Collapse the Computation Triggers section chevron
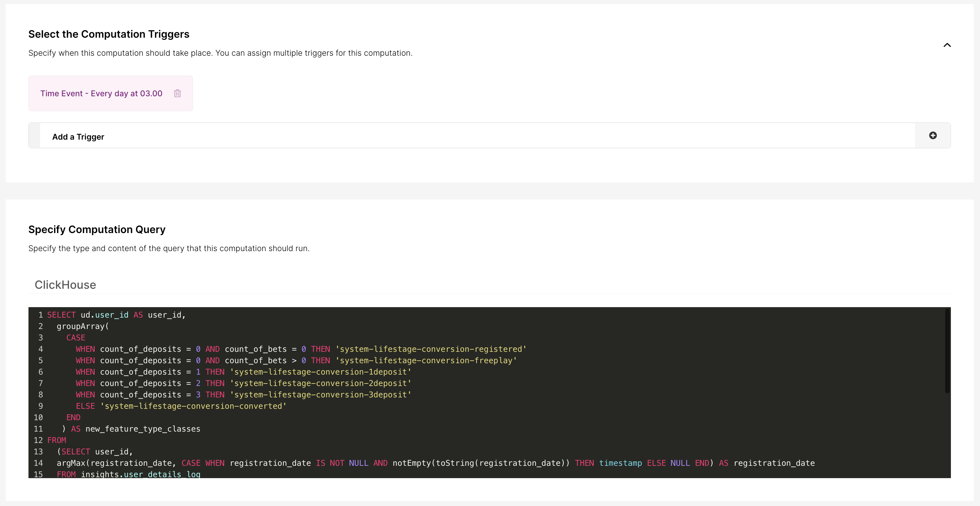The height and width of the screenshot is (506, 980). click(x=947, y=45)
